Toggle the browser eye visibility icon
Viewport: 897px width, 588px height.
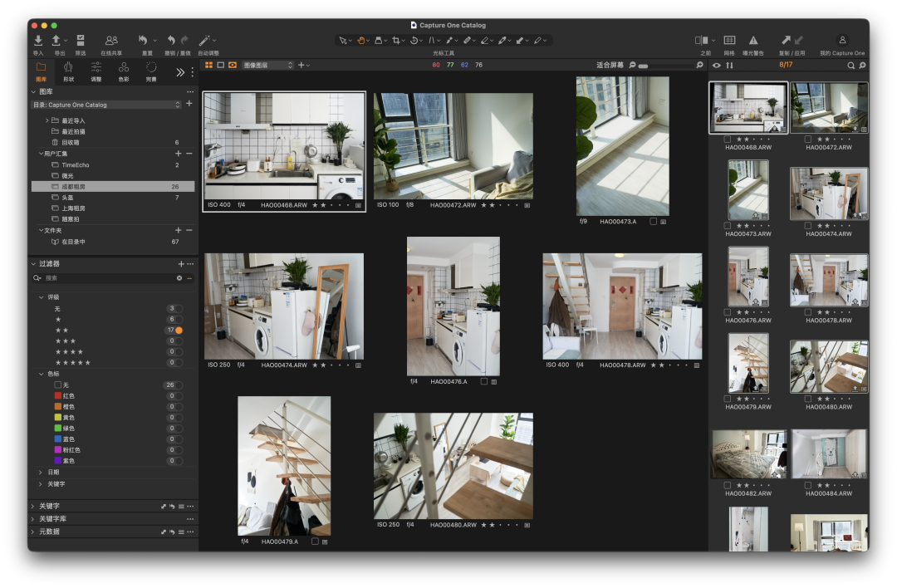coord(716,66)
